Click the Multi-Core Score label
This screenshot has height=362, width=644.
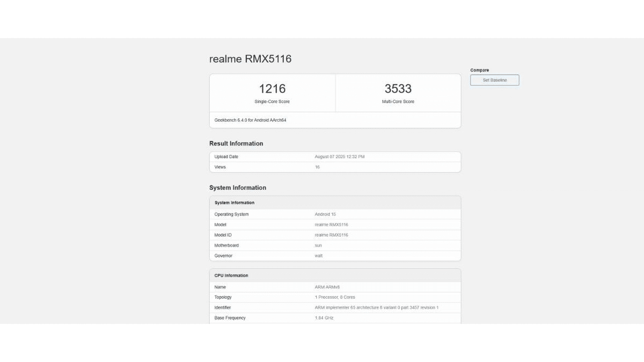click(x=398, y=101)
